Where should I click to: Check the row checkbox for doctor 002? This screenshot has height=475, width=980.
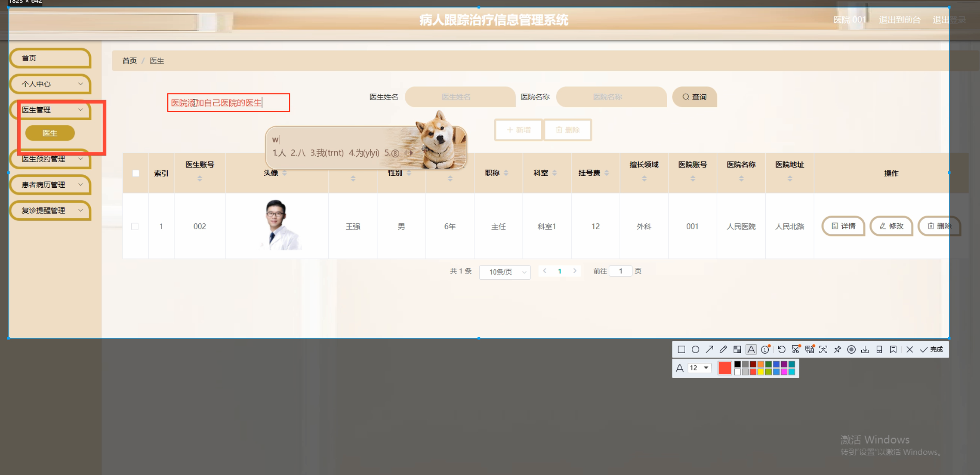tap(135, 226)
